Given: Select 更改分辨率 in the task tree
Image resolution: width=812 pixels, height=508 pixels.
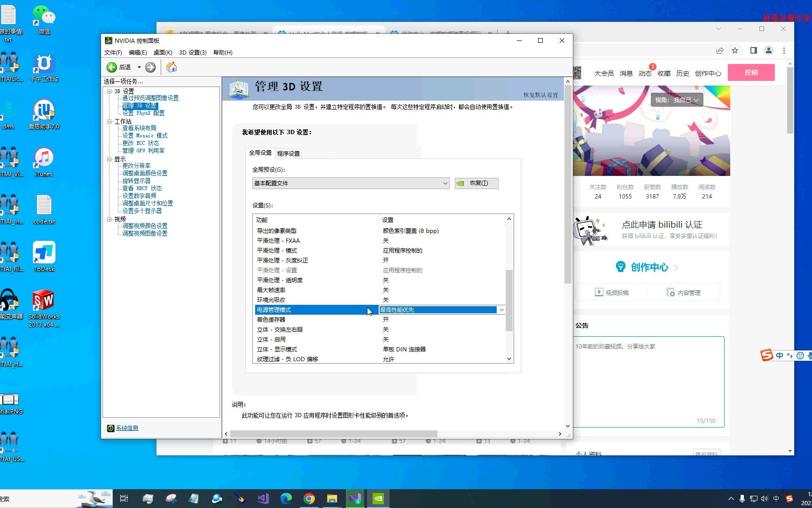Looking at the screenshot, I should (136, 165).
